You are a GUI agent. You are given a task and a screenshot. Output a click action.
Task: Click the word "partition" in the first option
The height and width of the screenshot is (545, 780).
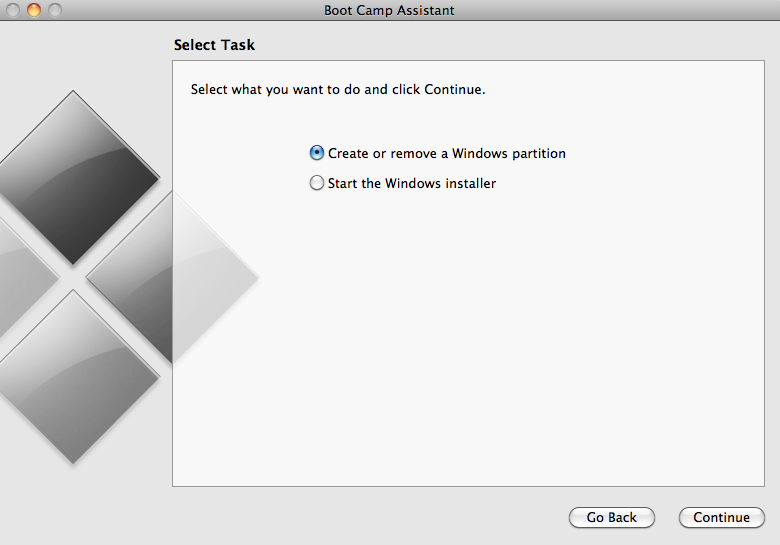(538, 154)
